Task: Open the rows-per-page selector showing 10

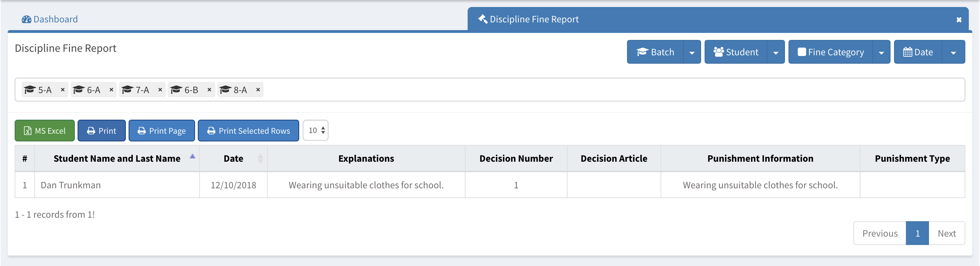Action: [316, 130]
